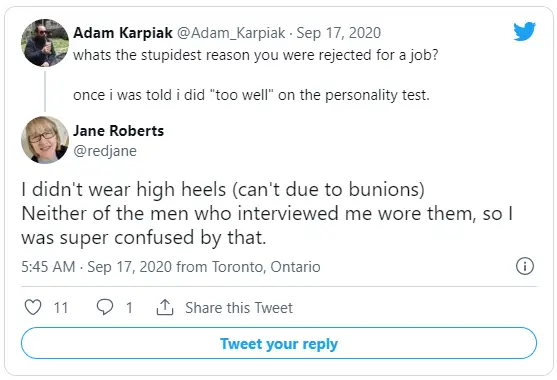This screenshot has width=557, height=380.
Task: Click the Twitter bird logo icon
Action: coord(524,31)
